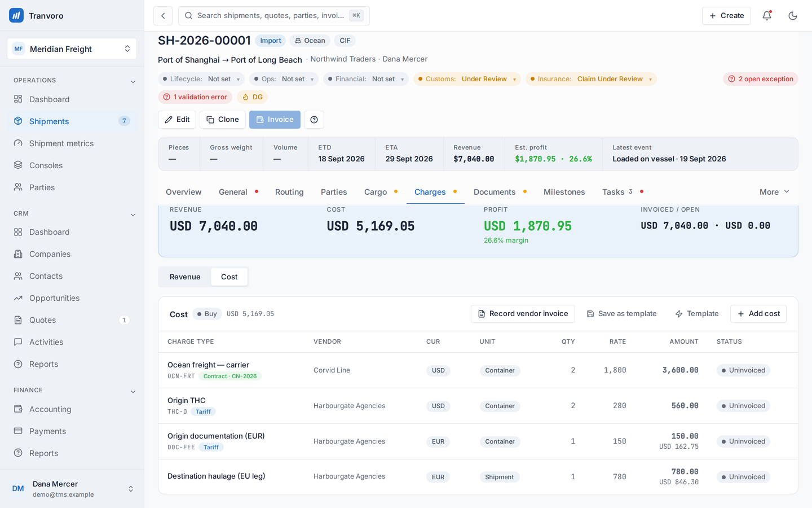812x508 pixels.
Task: Click the Tranvoro logo icon
Action: [x=16, y=15]
